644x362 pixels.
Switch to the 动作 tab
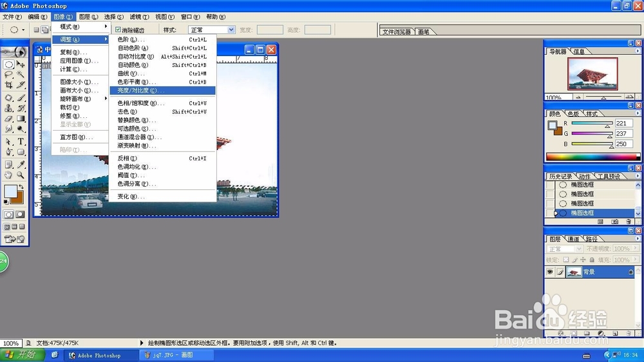pyautogui.click(x=584, y=176)
